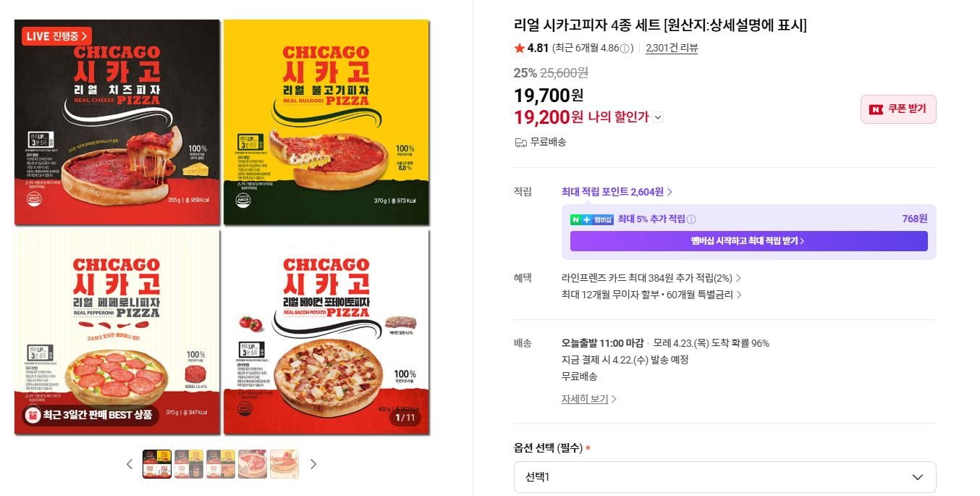Click the red star rating icon
The width and height of the screenshot is (980, 496).
pos(519,49)
